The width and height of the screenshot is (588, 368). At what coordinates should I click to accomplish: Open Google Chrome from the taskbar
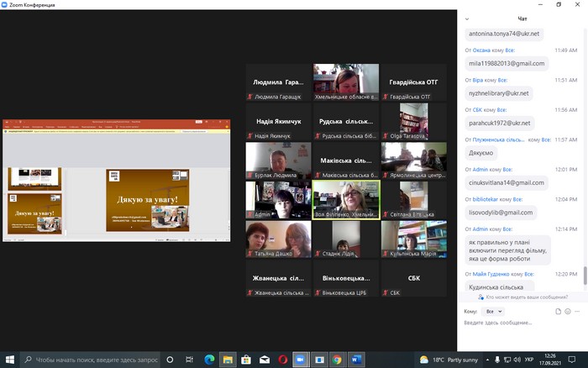click(337, 360)
